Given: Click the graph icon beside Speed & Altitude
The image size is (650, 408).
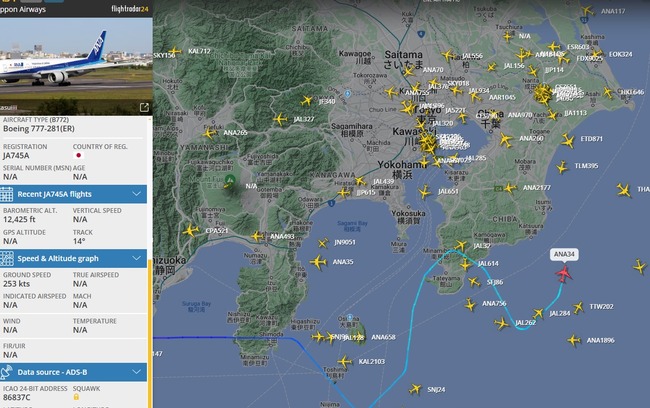Looking at the screenshot, I should pyautogui.click(x=7, y=258).
